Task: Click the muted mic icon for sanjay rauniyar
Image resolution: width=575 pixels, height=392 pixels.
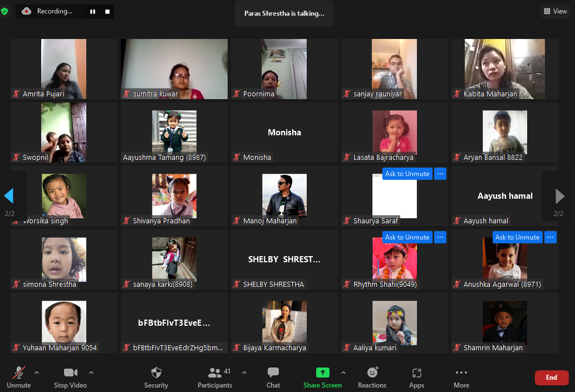Action: [x=347, y=94]
